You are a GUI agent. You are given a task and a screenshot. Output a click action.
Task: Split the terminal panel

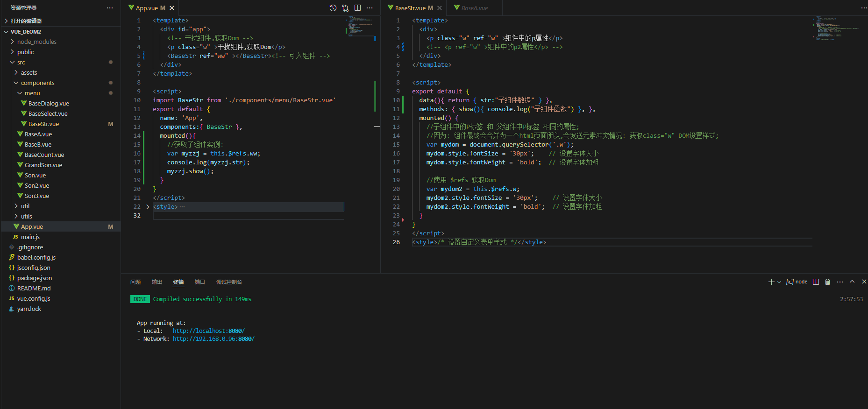[816, 282]
